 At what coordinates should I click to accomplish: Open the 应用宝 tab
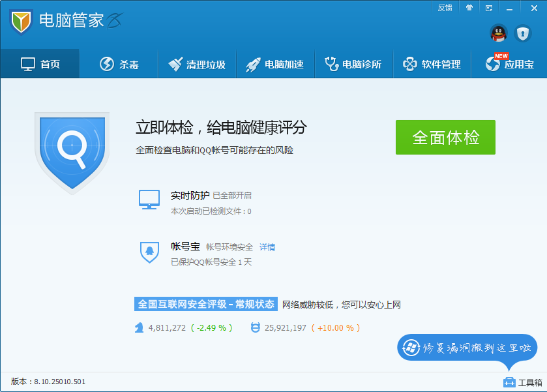point(509,64)
